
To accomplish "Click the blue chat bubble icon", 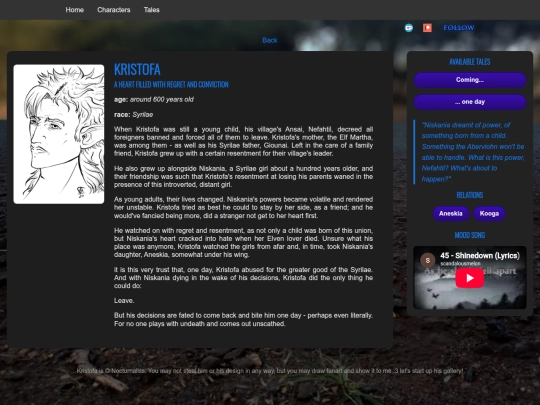I will point(409,28).
